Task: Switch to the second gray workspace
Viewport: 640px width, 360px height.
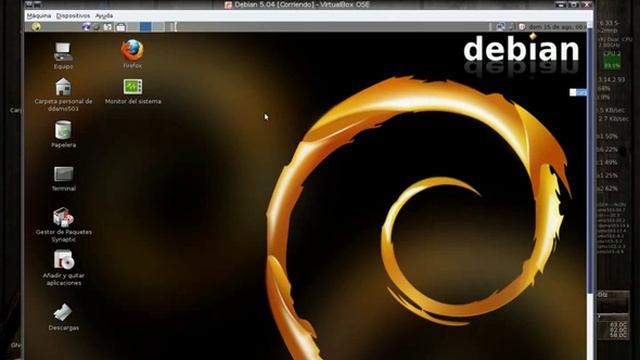Action: pos(158,27)
